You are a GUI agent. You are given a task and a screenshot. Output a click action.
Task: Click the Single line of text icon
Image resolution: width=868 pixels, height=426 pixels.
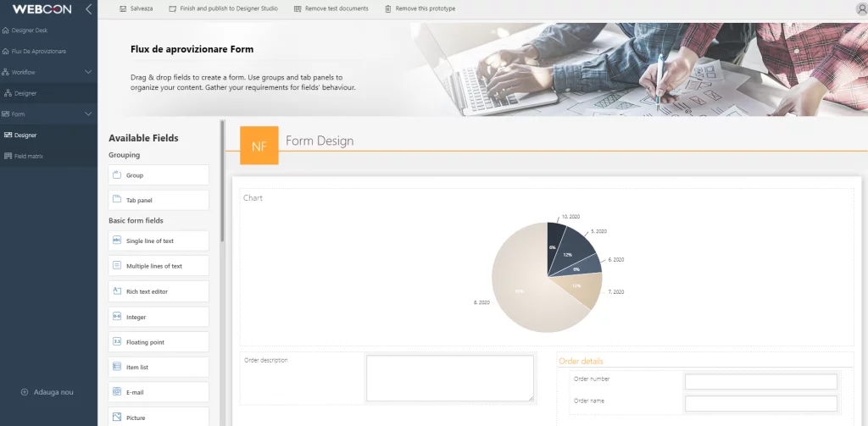click(117, 241)
